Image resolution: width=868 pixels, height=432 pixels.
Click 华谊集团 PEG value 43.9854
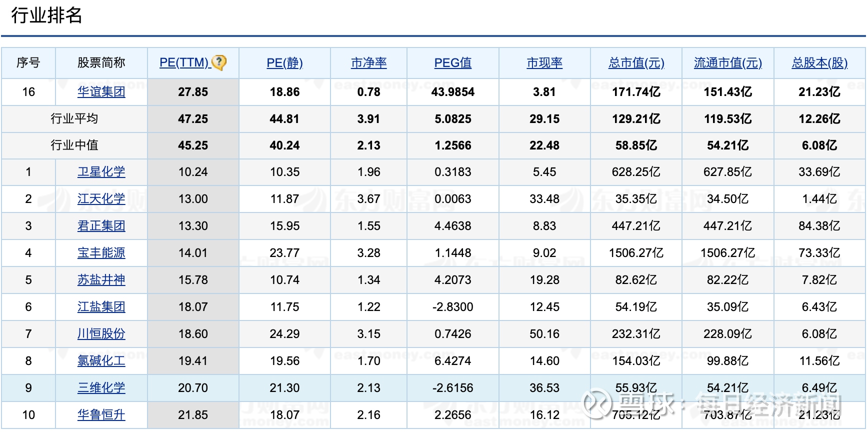click(452, 92)
